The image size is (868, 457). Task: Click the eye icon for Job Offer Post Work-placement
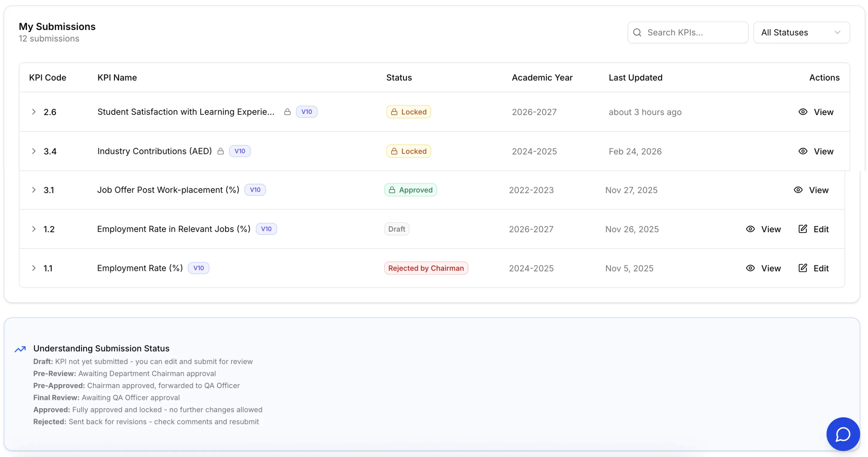(x=798, y=190)
